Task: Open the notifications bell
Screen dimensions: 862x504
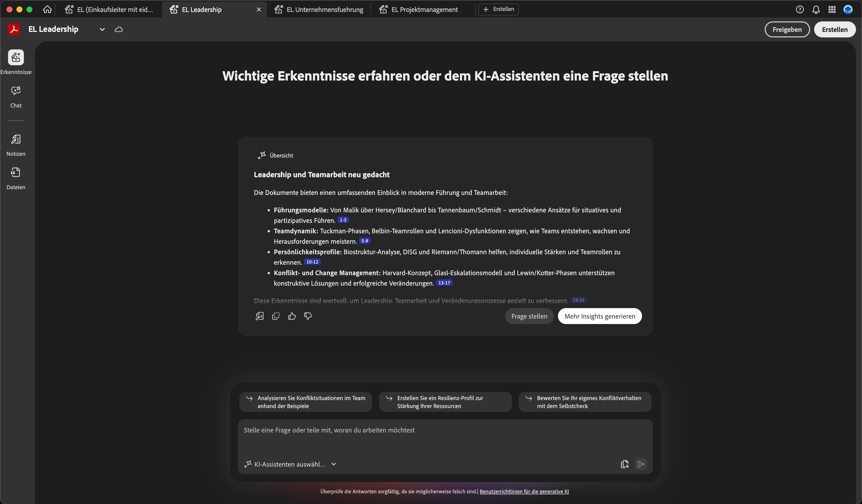Action: [x=816, y=9]
